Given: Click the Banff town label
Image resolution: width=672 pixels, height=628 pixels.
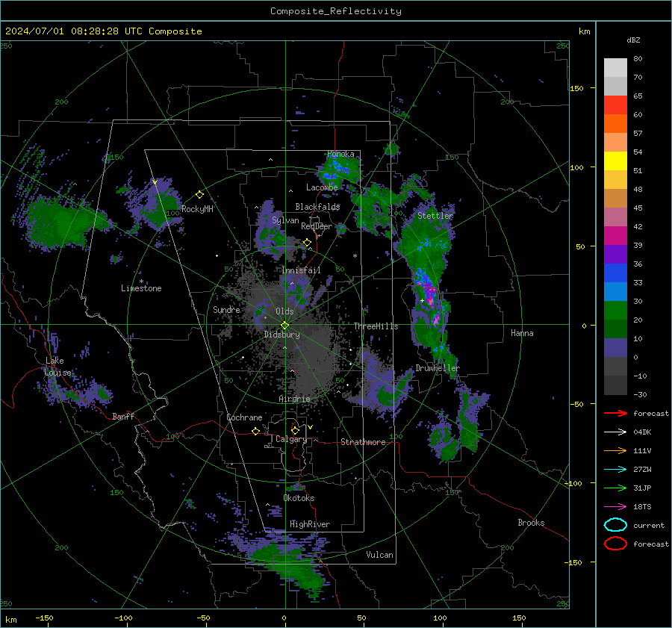Looking at the screenshot, I should (123, 416).
